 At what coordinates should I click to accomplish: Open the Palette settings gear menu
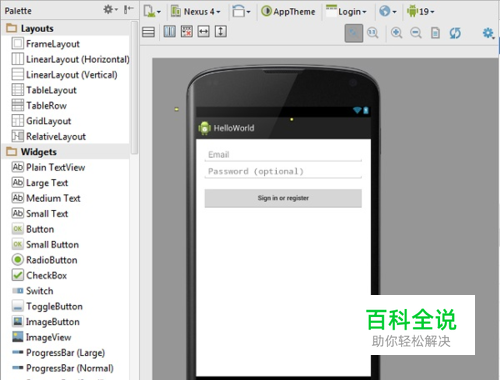[110, 10]
